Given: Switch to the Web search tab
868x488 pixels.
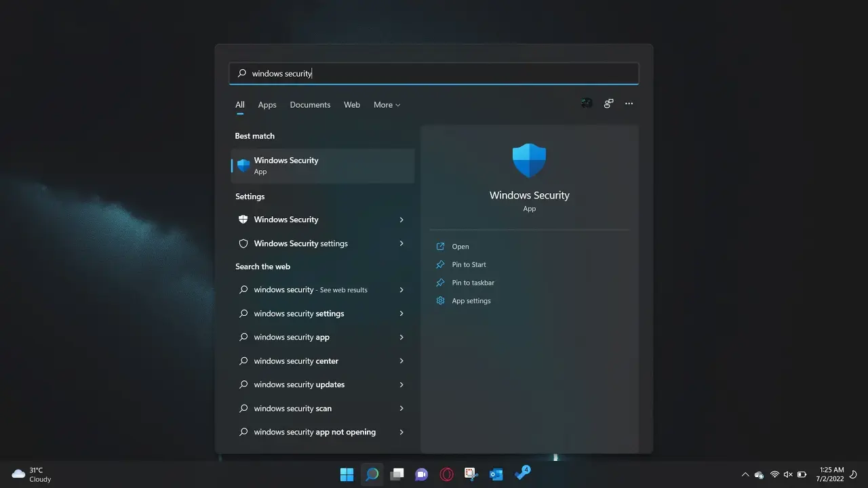Looking at the screenshot, I should (352, 105).
